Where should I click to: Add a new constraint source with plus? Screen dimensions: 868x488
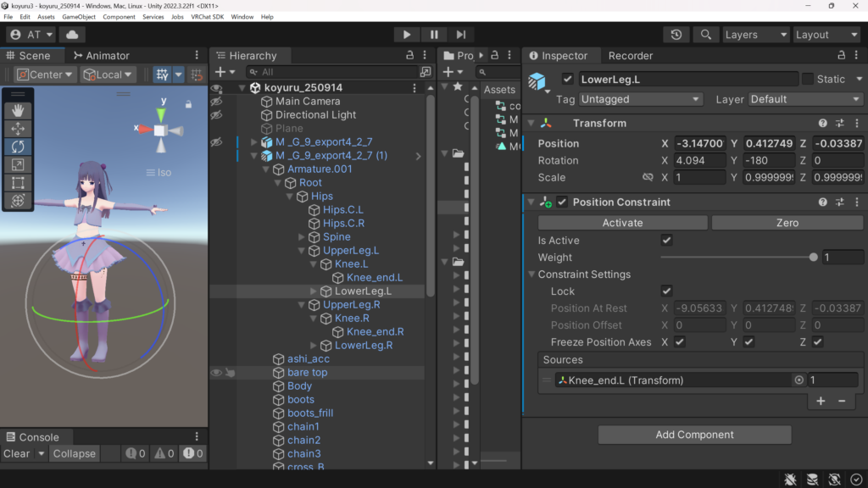tap(821, 401)
